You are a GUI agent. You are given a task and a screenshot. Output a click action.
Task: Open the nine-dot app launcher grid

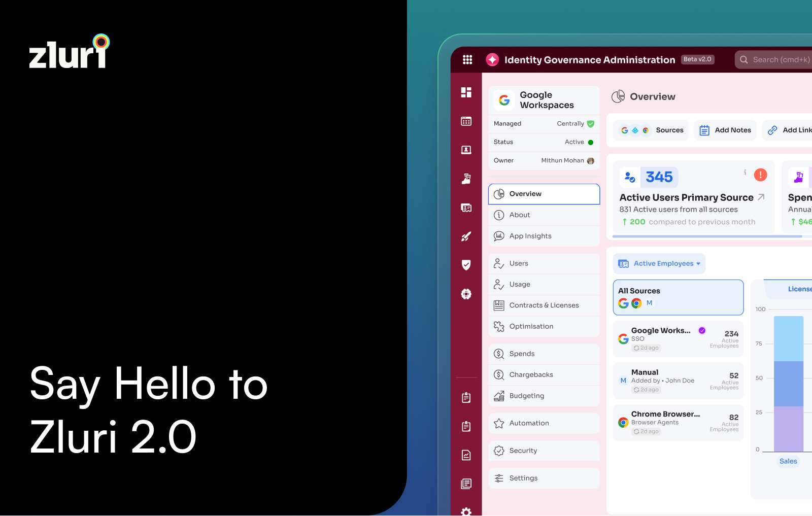[467, 60]
